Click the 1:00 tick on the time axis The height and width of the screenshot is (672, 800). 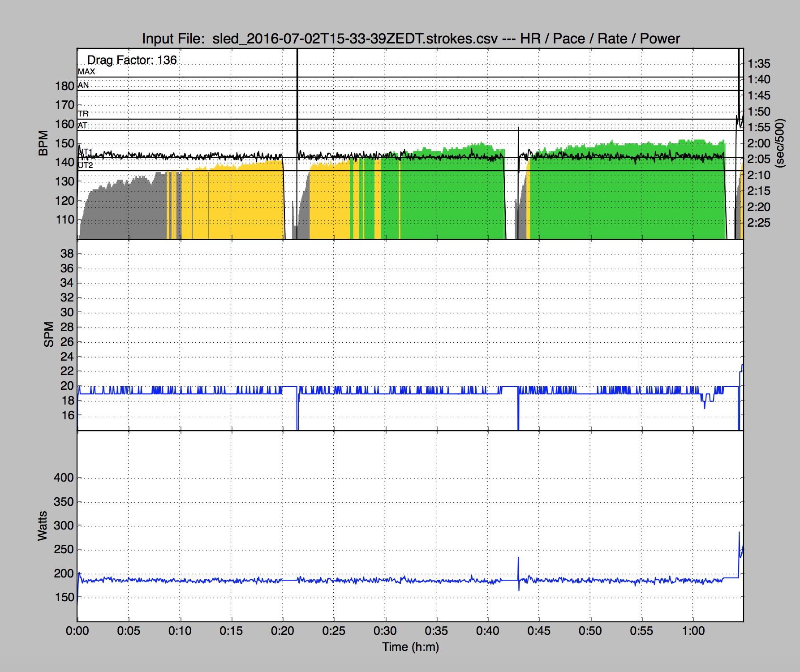693,631
